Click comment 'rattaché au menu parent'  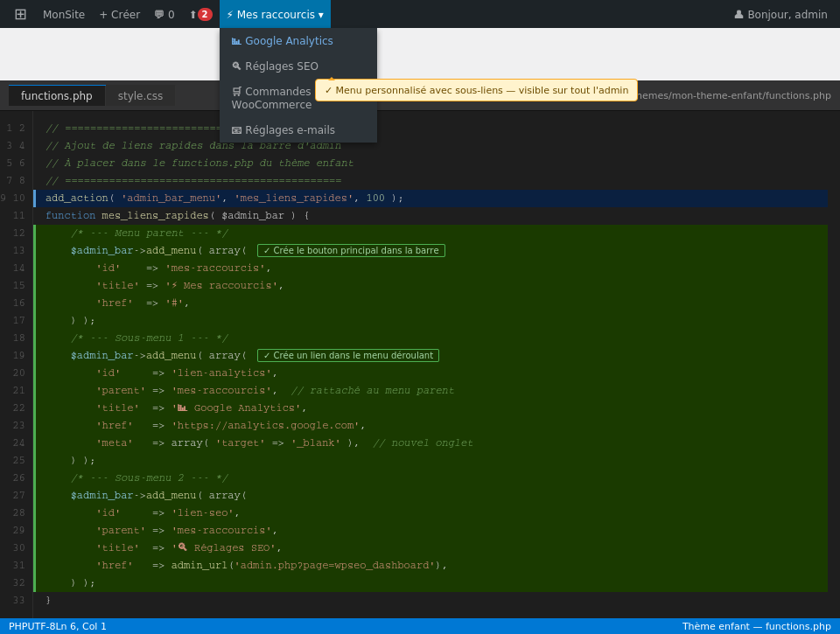click(373, 390)
